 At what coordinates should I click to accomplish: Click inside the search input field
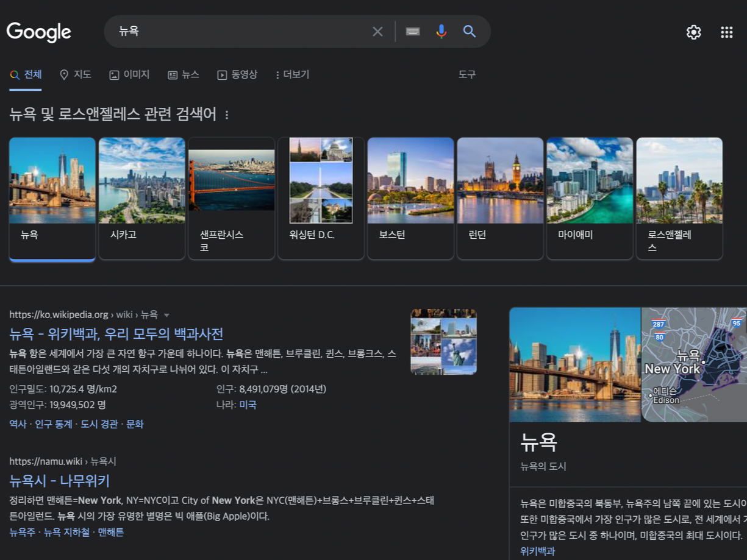(x=244, y=31)
